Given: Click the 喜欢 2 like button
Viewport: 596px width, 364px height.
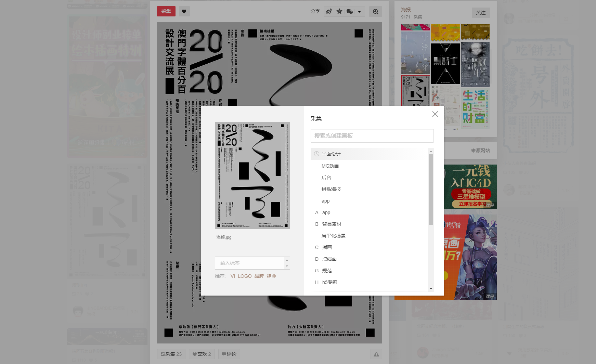Looking at the screenshot, I should [x=202, y=354].
